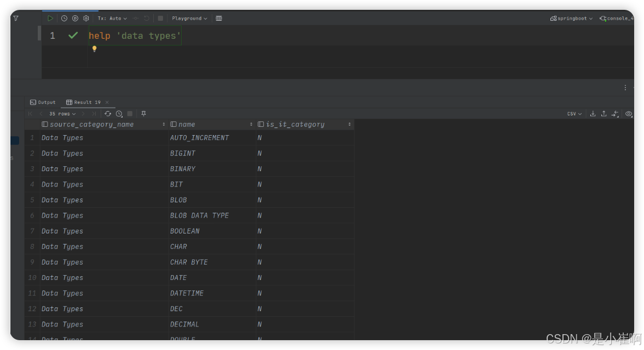
Task: Toggle in-editor results table icon
Action: coord(219,19)
